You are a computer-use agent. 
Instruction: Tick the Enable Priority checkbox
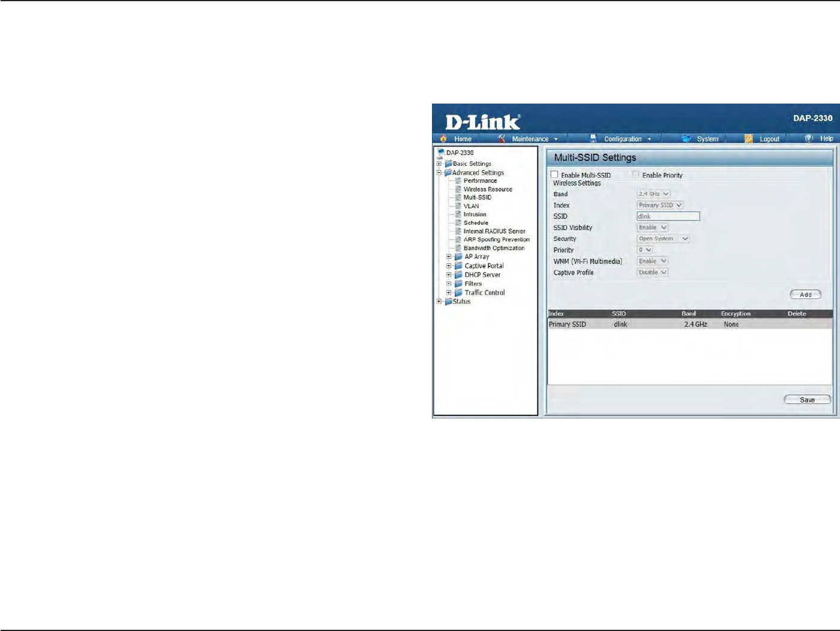(636, 175)
